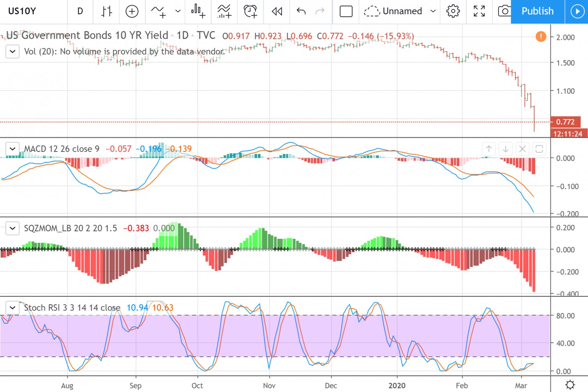This screenshot has width=588, height=392.
Task: Move the MACD pane up
Action: coord(489,149)
